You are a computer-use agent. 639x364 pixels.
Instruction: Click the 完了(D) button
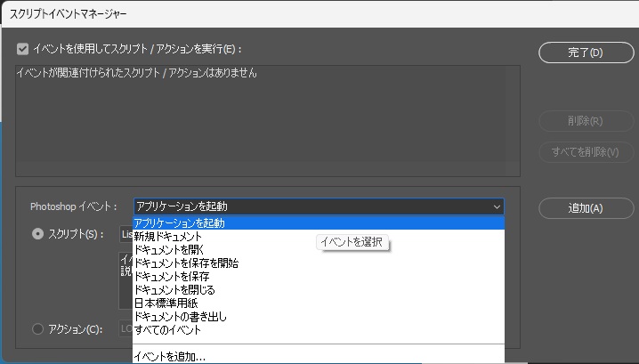[586, 53]
